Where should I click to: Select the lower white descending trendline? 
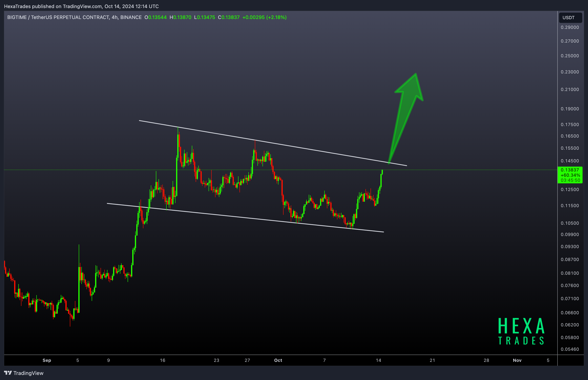pyautogui.click(x=245, y=218)
